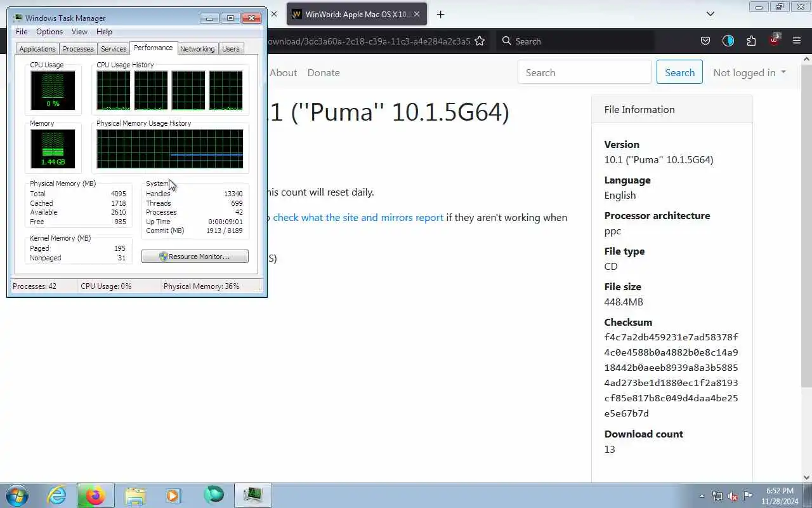Bookmark this page with the star icon
Viewport: 812px width, 508px height.
480,41
